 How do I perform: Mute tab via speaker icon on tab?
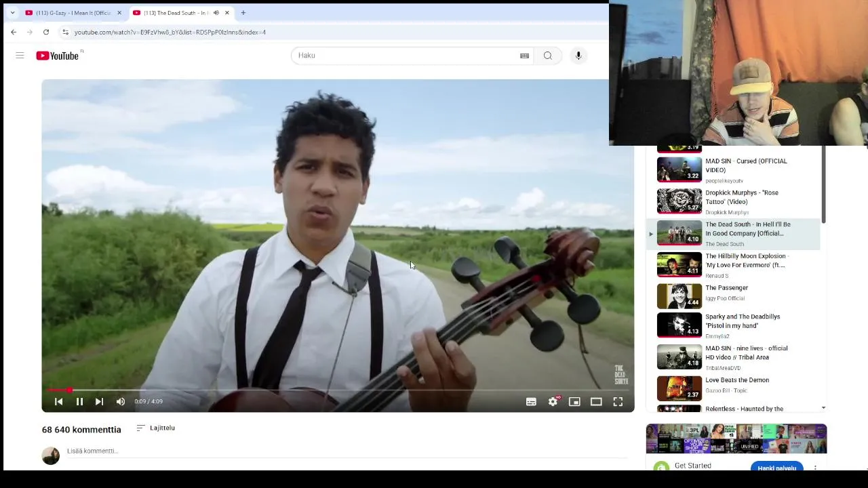[216, 13]
